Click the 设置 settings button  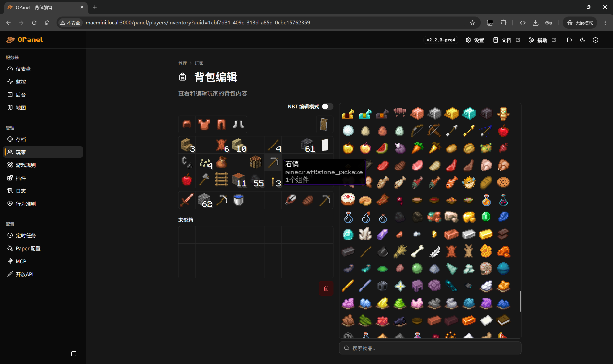[475, 40]
